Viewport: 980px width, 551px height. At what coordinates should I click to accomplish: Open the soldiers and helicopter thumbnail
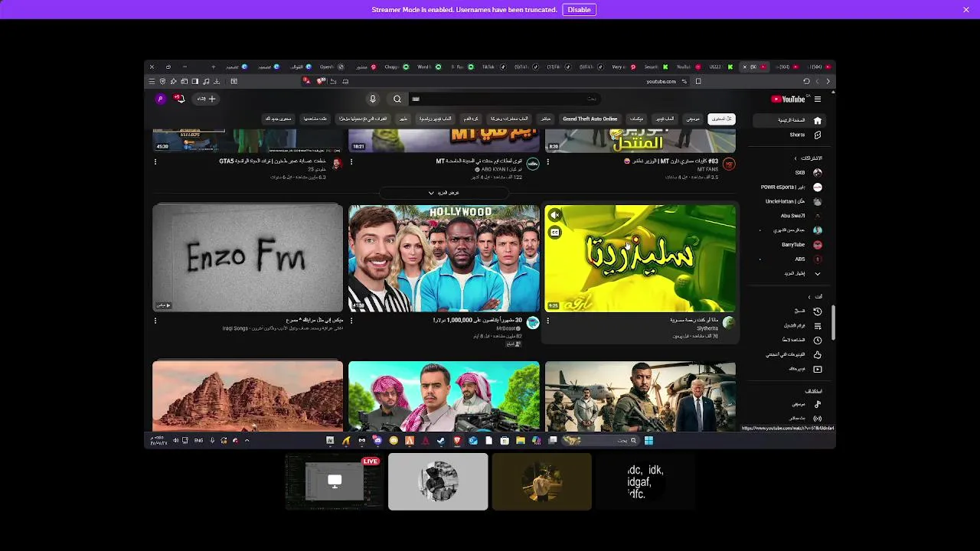pyautogui.click(x=640, y=396)
